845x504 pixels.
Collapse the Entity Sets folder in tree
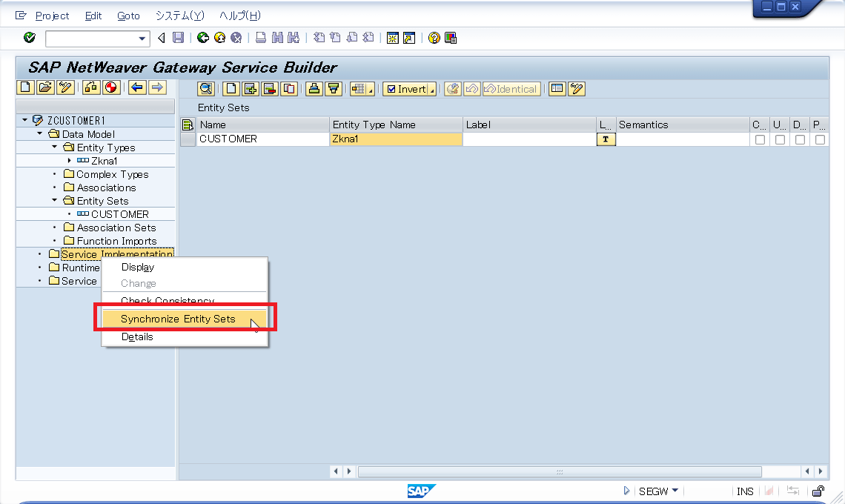tap(54, 201)
